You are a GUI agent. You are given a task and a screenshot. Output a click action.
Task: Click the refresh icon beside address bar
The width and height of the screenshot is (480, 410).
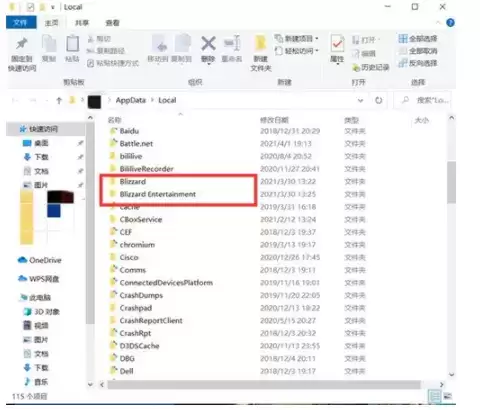point(379,100)
